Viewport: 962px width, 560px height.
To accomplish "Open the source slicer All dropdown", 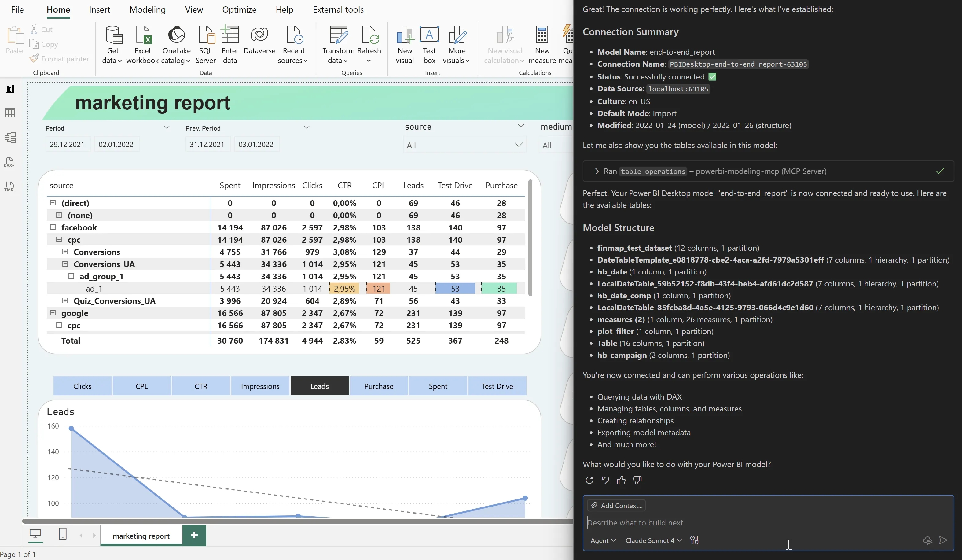I will point(464,145).
